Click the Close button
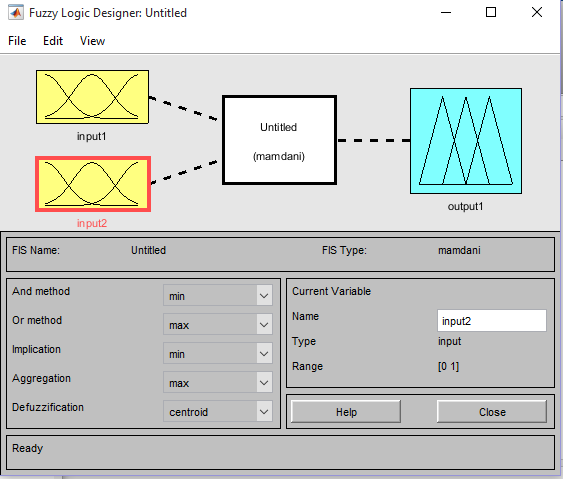Image resolution: width=563 pixels, height=479 pixels. click(492, 412)
